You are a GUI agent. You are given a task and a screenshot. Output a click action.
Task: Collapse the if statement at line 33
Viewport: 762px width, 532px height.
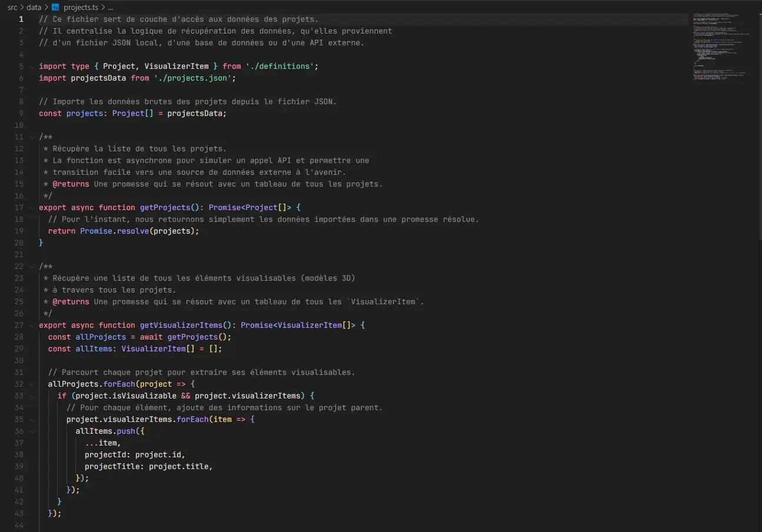tap(31, 395)
